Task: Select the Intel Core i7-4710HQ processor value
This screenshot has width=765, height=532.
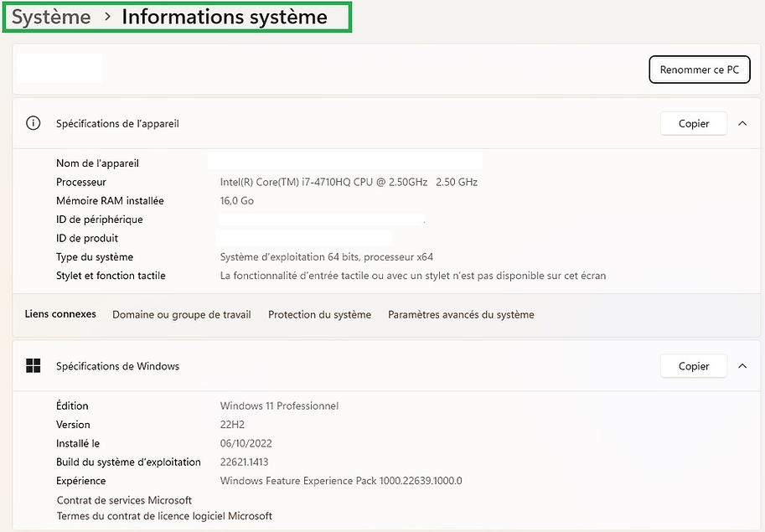Action: click(x=349, y=182)
